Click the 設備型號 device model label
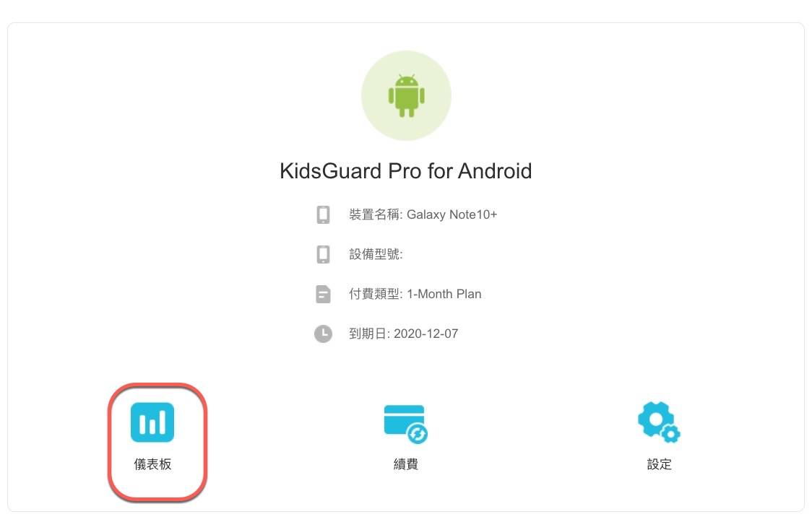This screenshot has width=812, height=522. pyautogui.click(x=376, y=254)
